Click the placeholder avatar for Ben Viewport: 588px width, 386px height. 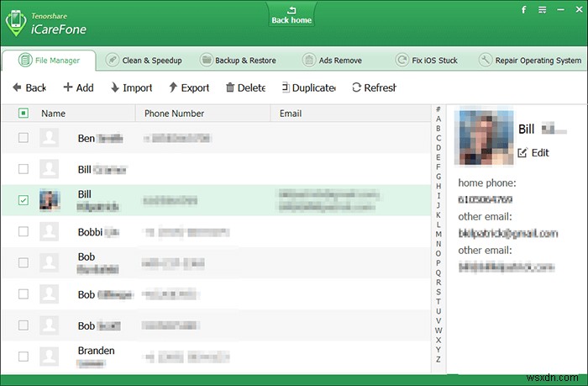(49, 137)
